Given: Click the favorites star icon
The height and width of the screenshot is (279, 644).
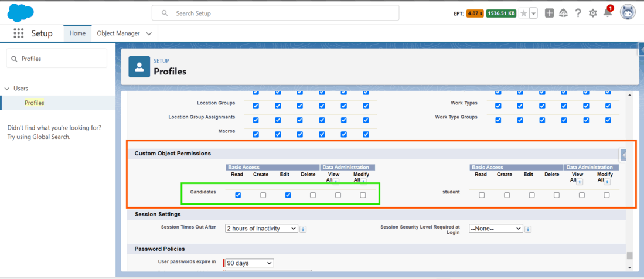Looking at the screenshot, I should click(x=524, y=13).
